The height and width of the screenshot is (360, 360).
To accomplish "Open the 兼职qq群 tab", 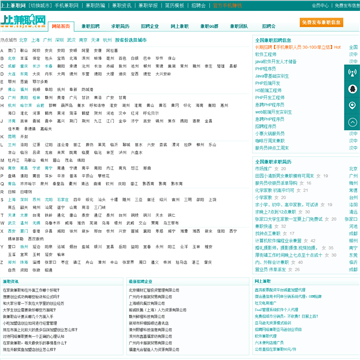I will click(x=209, y=26).
